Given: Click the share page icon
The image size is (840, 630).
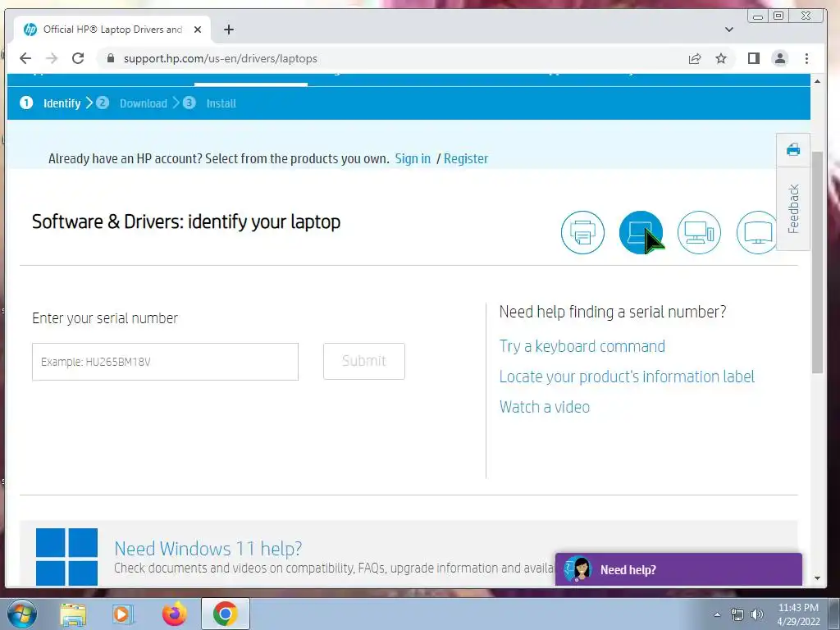Looking at the screenshot, I should coord(695,58).
